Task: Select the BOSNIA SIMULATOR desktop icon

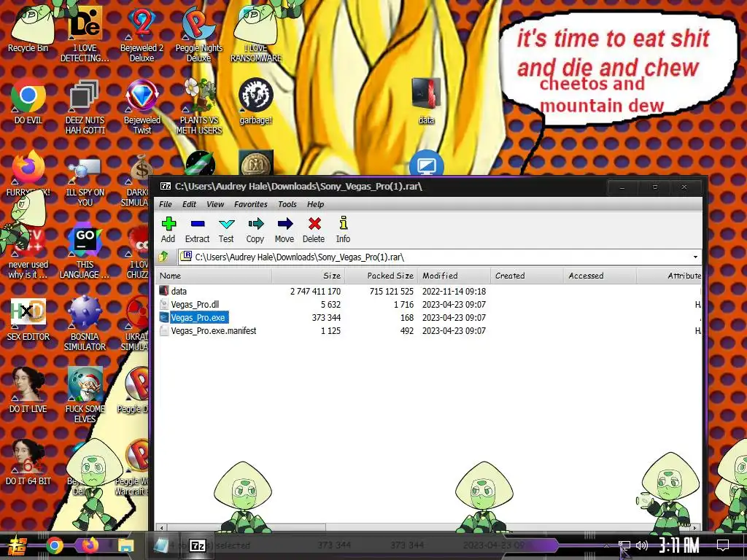Action: coord(85,324)
